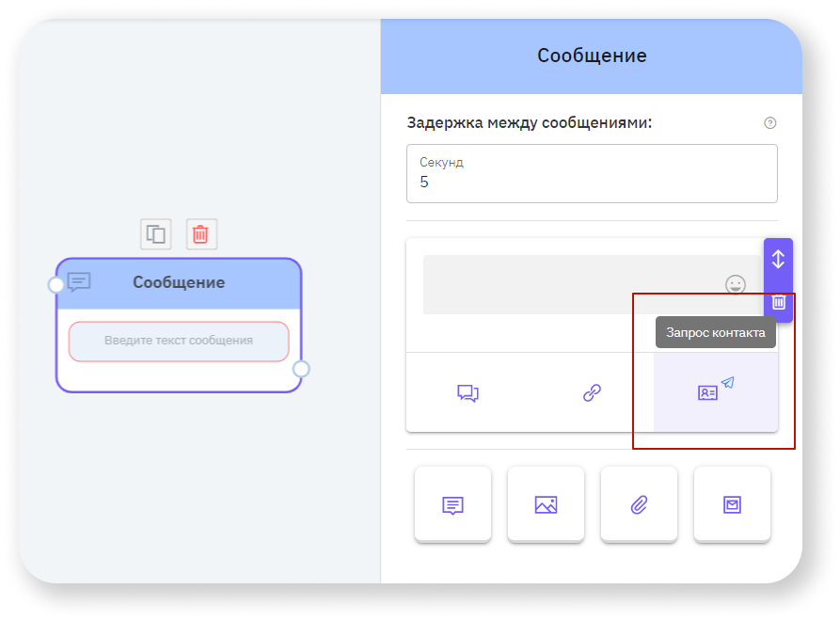
Task: Click the reorder arrows icon on message card
Action: (x=778, y=261)
